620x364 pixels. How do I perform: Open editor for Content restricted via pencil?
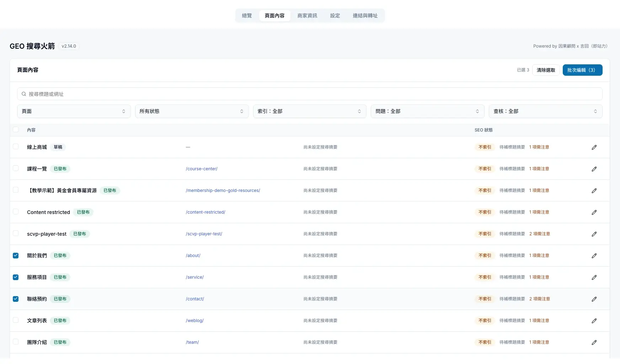[x=594, y=212]
